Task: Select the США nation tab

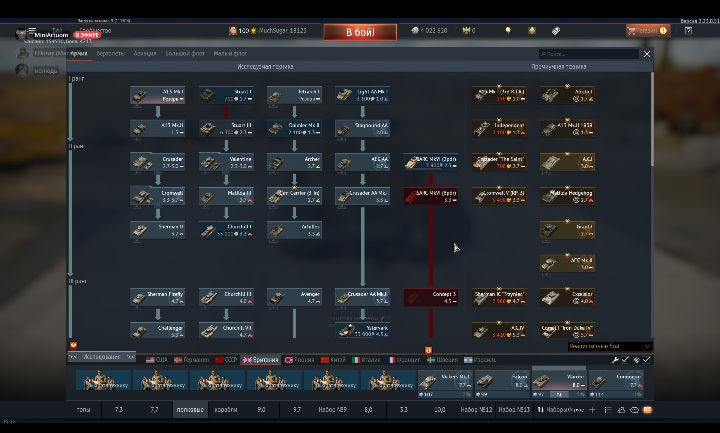Action: (157, 360)
